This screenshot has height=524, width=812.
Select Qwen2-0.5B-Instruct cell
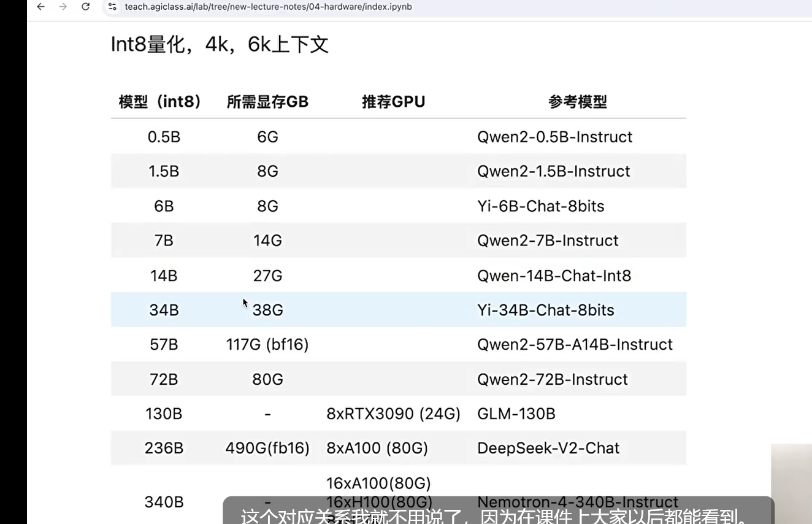point(555,137)
